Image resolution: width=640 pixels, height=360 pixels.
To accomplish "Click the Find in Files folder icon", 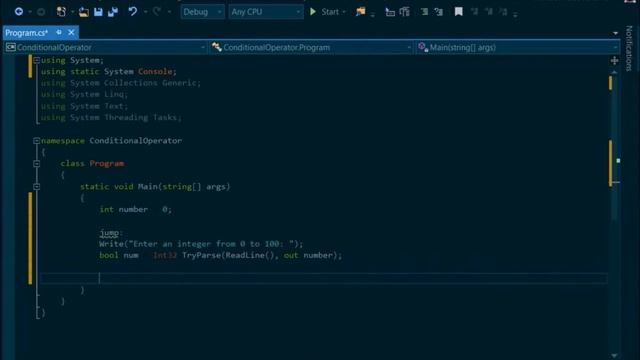I will pyautogui.click(x=360, y=12).
